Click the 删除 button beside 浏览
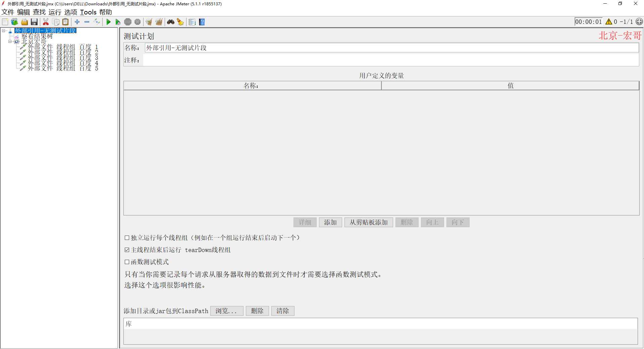 point(257,311)
